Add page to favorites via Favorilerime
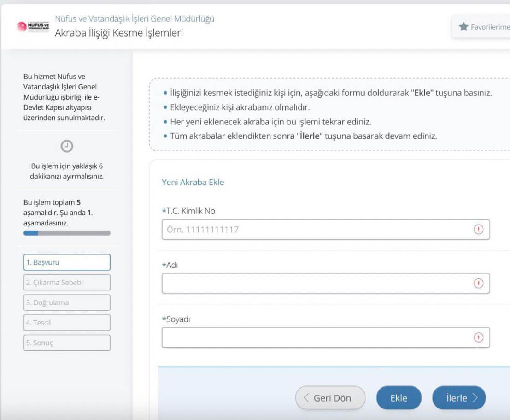510x420 pixels. (x=484, y=27)
